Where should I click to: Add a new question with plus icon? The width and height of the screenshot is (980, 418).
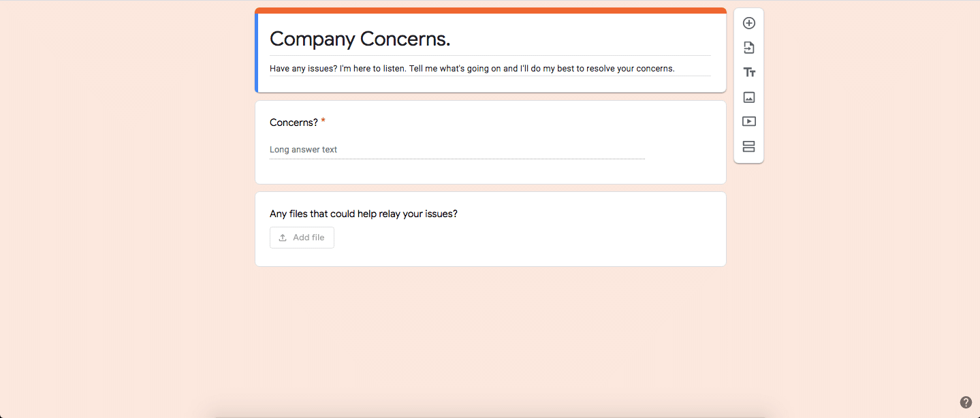[748, 23]
